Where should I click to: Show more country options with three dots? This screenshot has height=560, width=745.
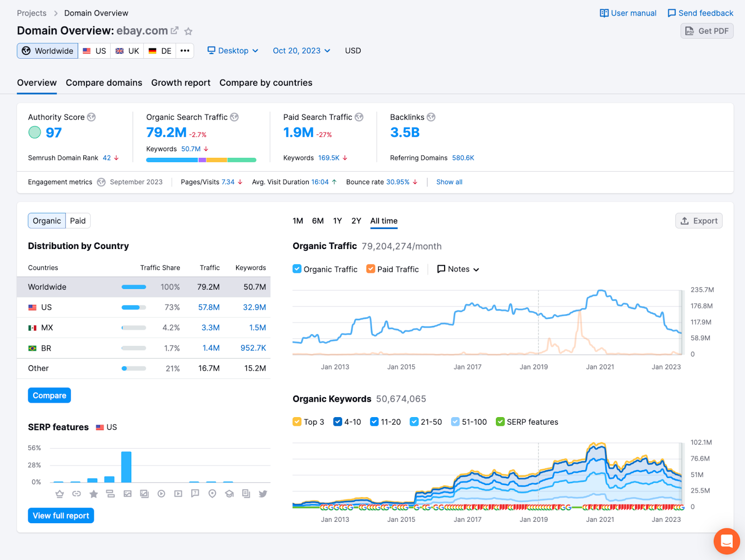[185, 51]
